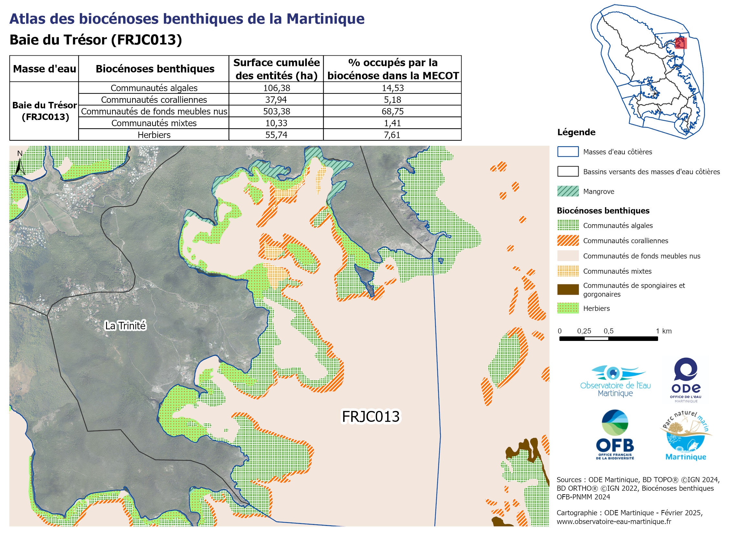Click the FRJC013 label on the map
This screenshot has width=756, height=535.
pyautogui.click(x=371, y=417)
